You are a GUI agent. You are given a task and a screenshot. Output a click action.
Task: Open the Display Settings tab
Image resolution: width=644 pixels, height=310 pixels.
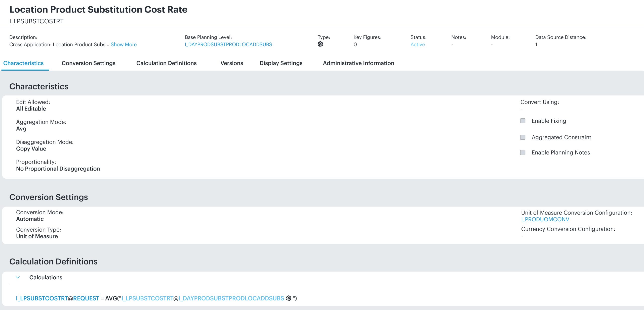click(281, 63)
